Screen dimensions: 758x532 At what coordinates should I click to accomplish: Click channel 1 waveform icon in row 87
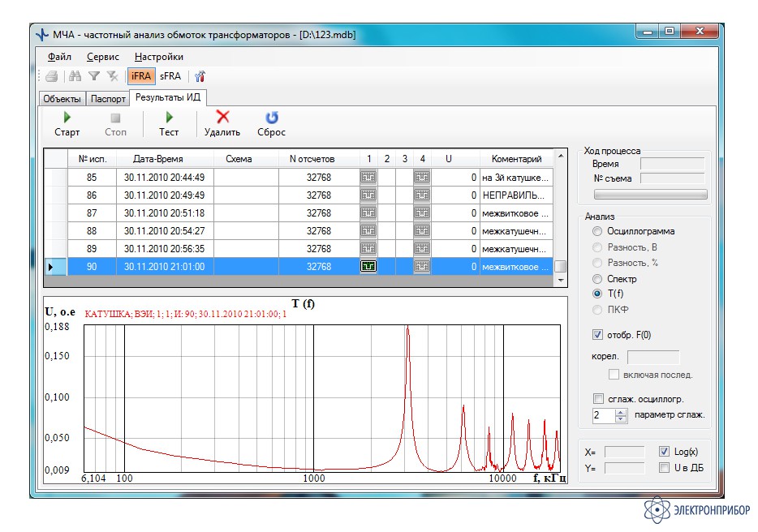point(368,213)
